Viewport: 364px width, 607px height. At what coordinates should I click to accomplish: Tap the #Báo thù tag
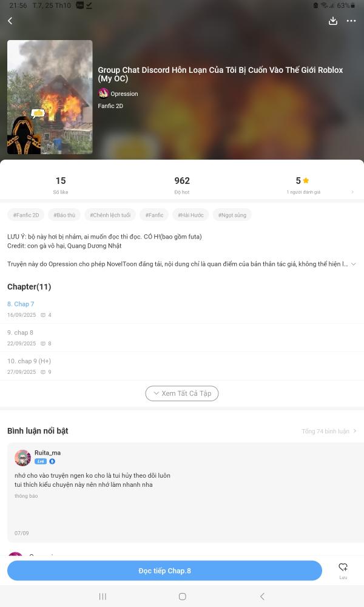[64, 215]
